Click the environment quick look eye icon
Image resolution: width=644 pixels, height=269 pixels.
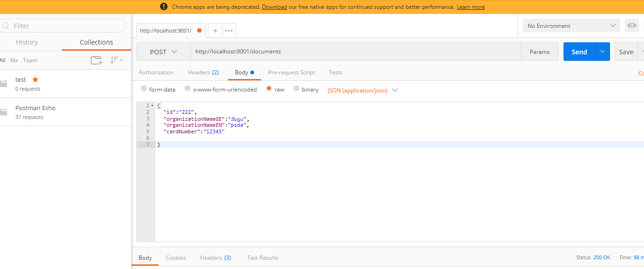point(631,26)
